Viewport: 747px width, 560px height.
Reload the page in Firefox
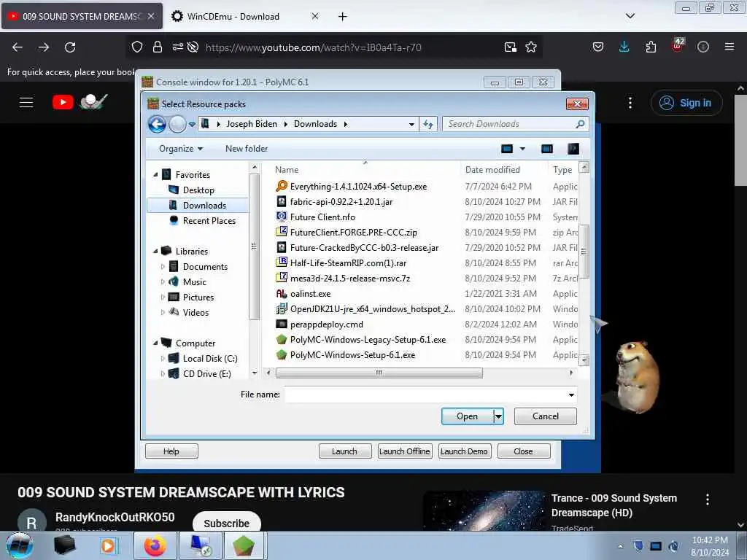point(70,47)
